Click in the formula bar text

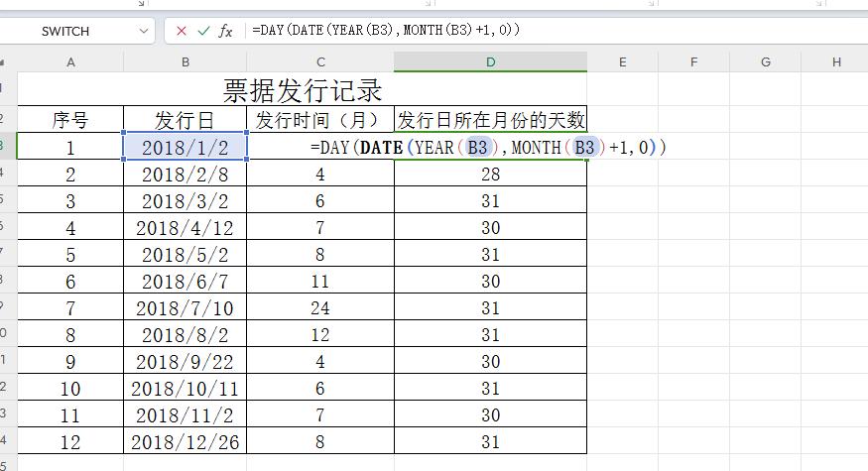pyautogui.click(x=386, y=30)
